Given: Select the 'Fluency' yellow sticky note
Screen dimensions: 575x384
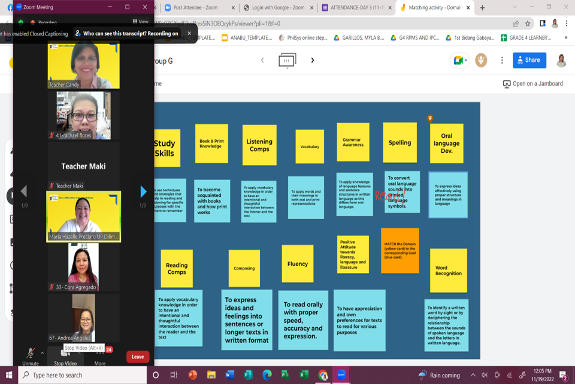Looking at the screenshot, I should tap(297, 264).
